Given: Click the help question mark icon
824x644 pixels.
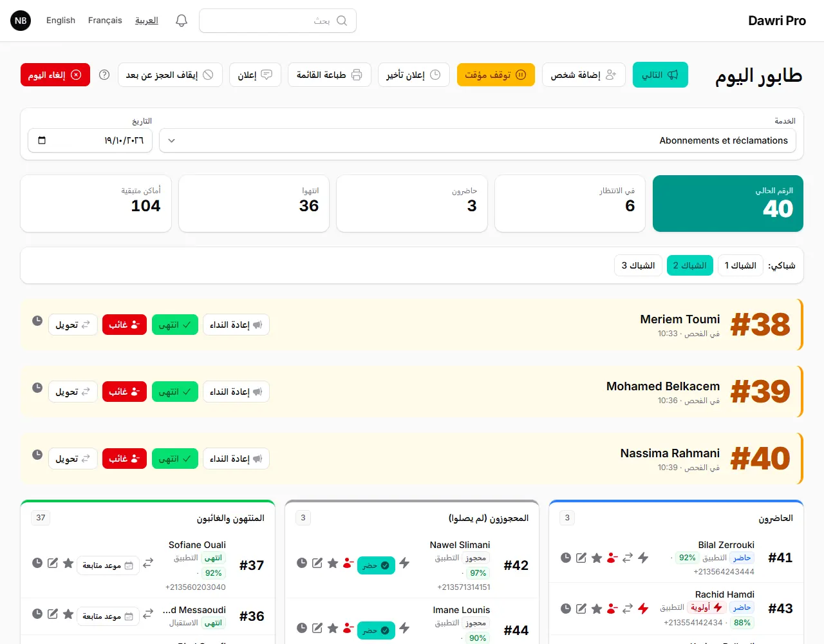Looking at the screenshot, I should 104,75.
